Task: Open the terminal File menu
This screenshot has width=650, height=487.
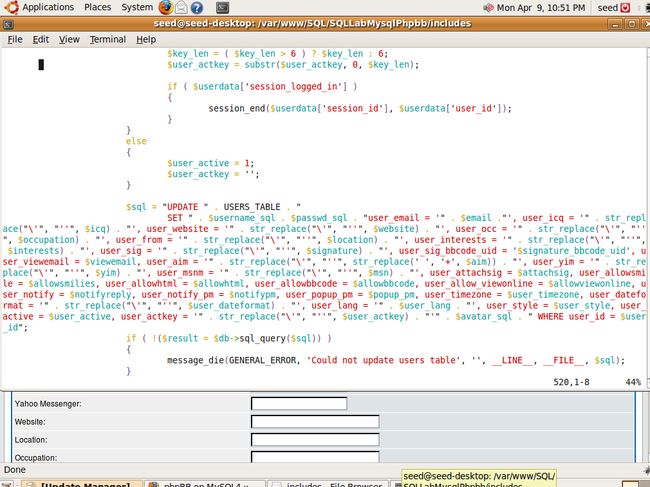Action: (x=15, y=39)
